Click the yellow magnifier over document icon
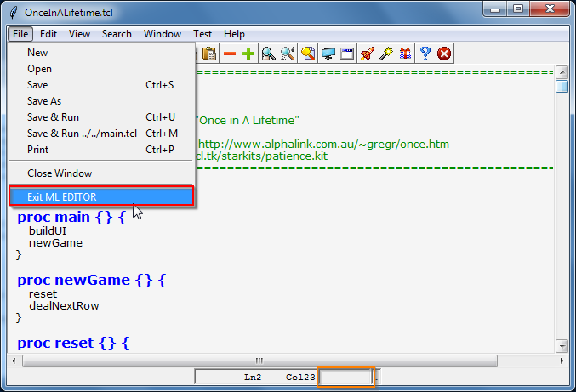 tap(308, 54)
